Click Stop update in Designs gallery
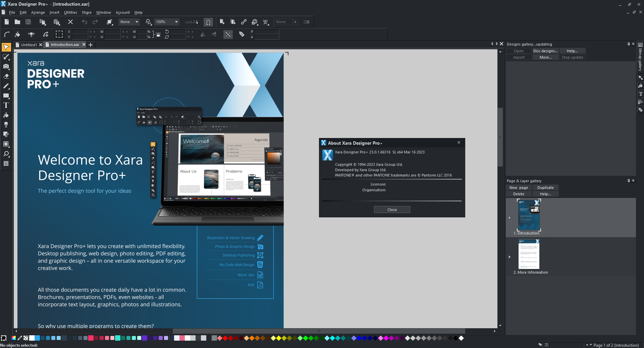This screenshot has height=348, width=644. coord(572,57)
